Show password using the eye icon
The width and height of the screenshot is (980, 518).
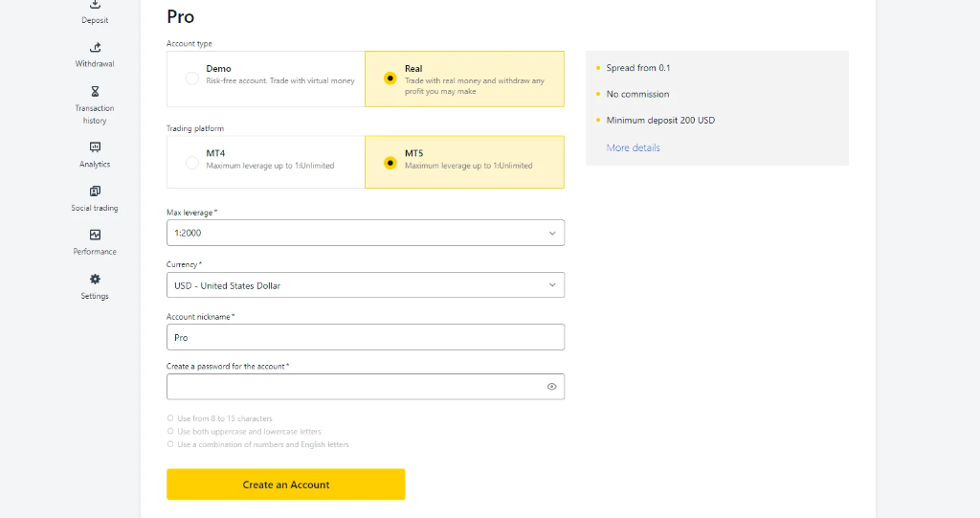[x=551, y=387]
